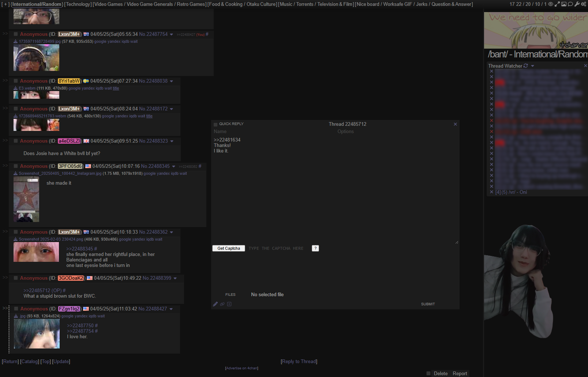This screenshot has width=588, height=377.
Task: Tick the checkbox for post No.22487754
Action: coord(16,34)
